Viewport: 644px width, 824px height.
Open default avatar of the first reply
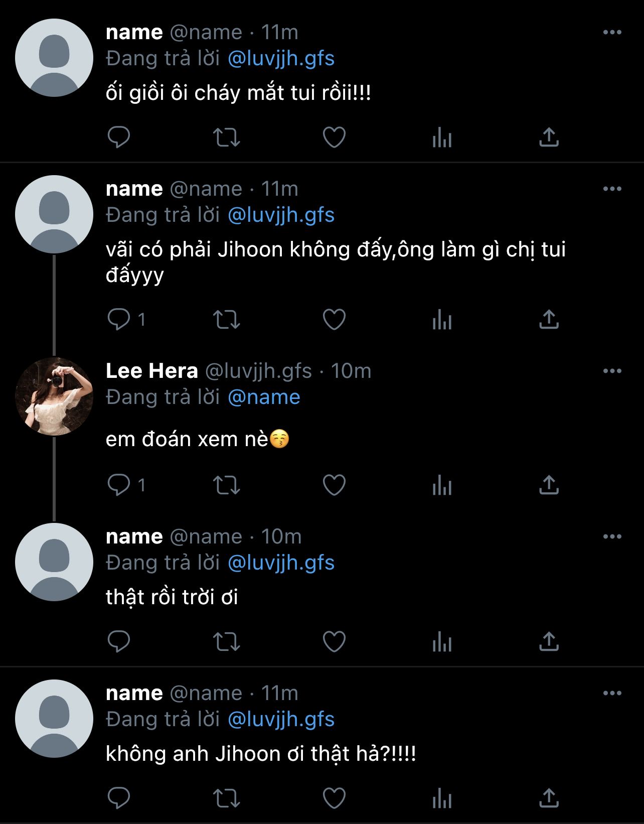54,58
